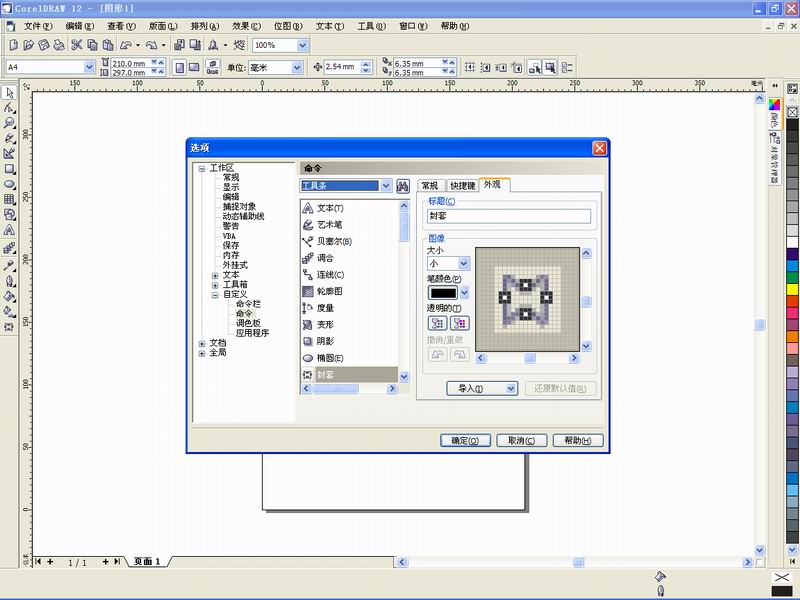The image size is (800, 600).
Task: Click the Export icon in the toolbar
Action: (195, 45)
